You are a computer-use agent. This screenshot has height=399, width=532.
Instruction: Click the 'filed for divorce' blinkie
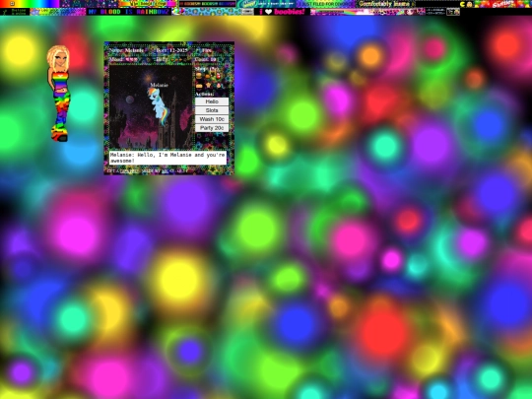coord(326,4)
